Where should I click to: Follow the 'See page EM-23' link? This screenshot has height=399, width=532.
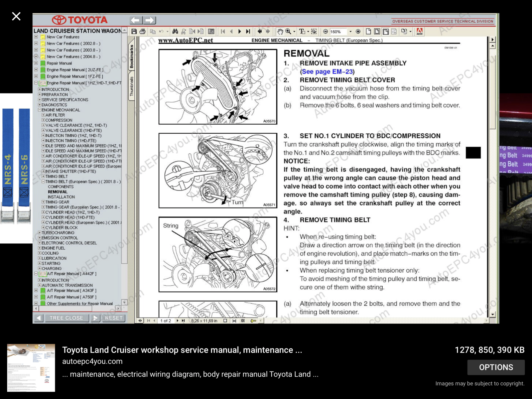point(328,71)
